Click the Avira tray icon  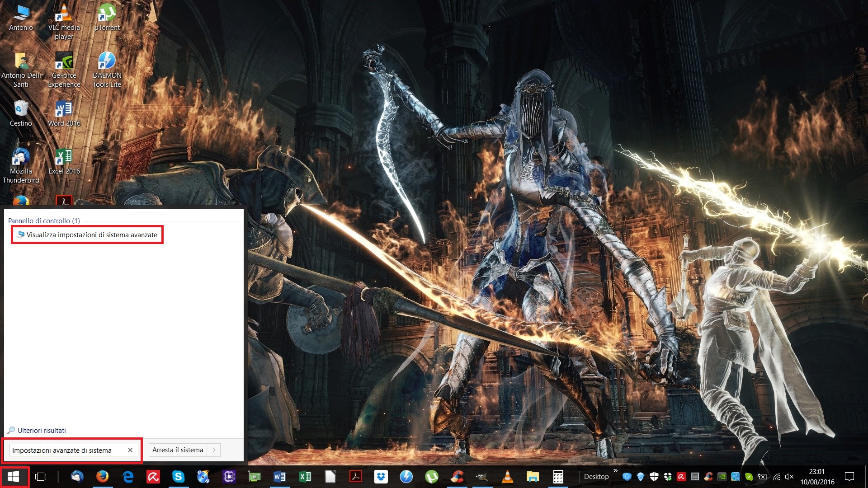(x=681, y=477)
